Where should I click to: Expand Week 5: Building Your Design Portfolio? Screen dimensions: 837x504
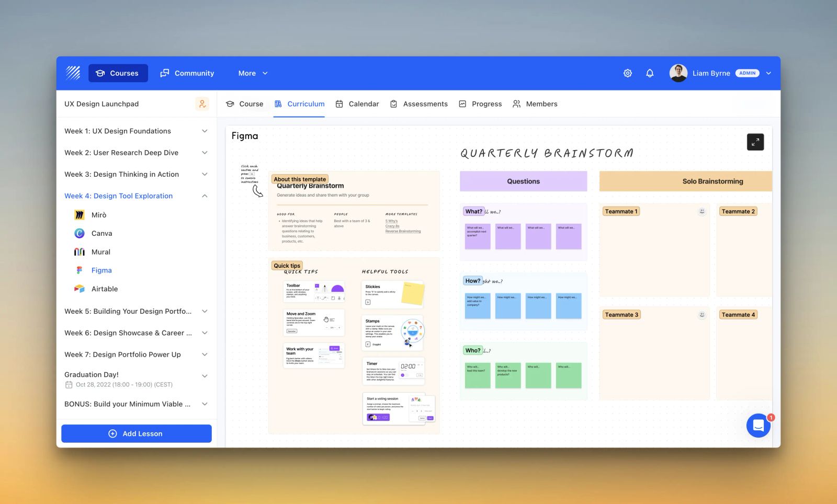[205, 311]
